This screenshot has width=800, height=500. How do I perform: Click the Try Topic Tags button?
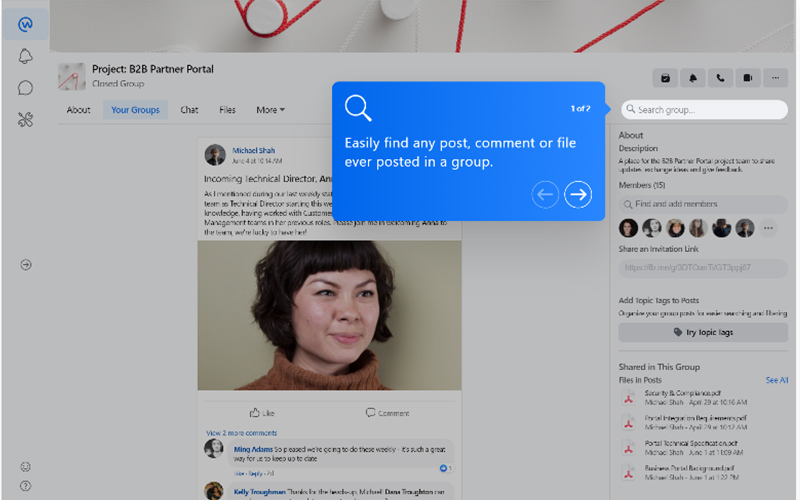coord(703,332)
